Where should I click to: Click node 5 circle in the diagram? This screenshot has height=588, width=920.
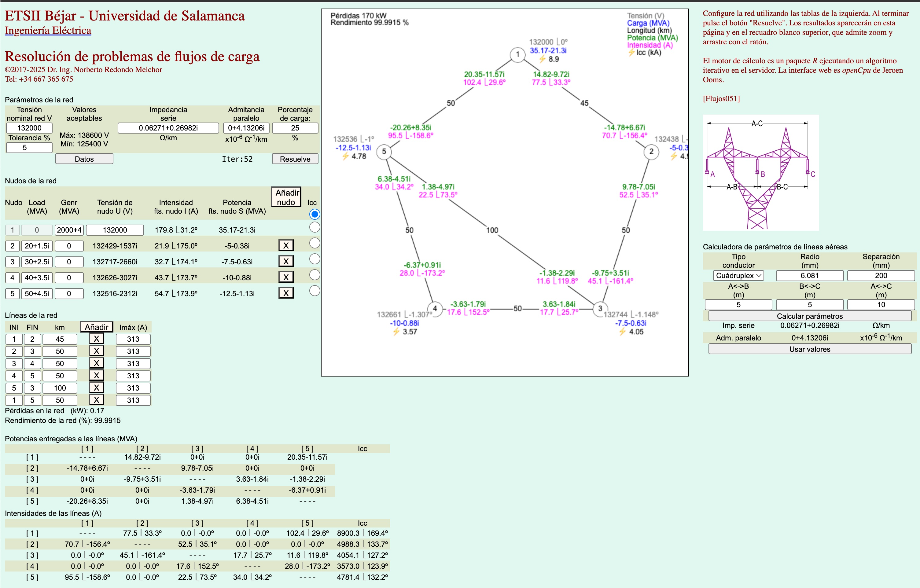(384, 152)
